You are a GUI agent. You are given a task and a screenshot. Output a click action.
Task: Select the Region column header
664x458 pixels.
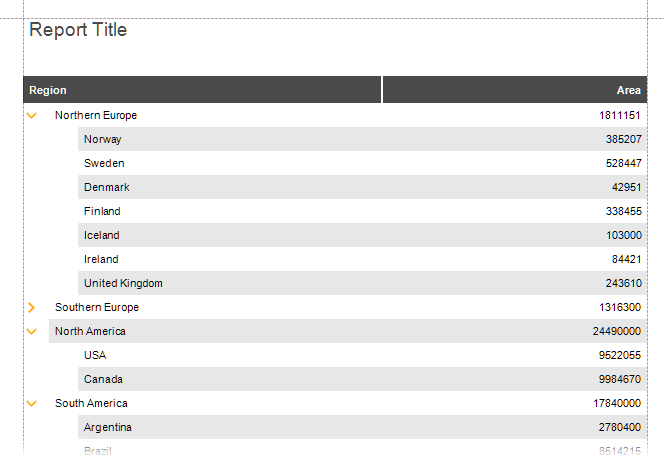click(x=202, y=90)
